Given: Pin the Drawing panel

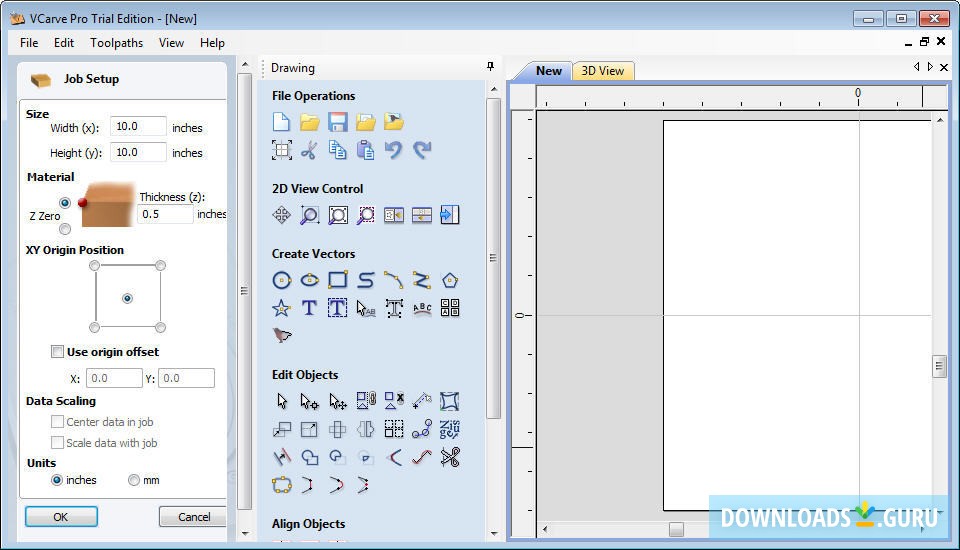Looking at the screenshot, I should pyautogui.click(x=490, y=66).
